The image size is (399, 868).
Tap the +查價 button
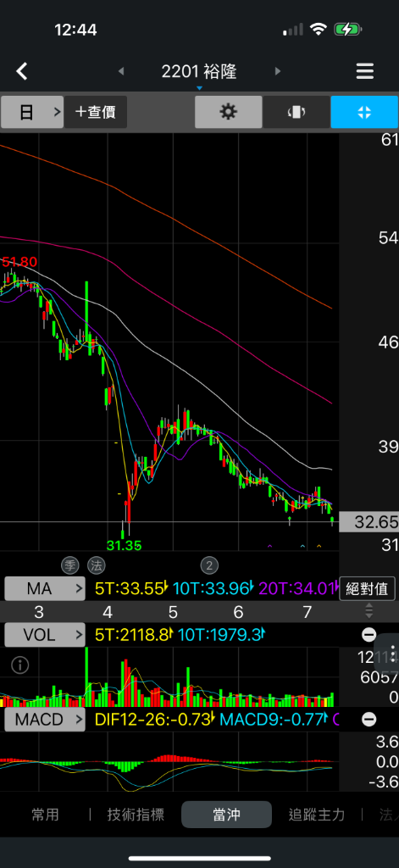pos(95,112)
